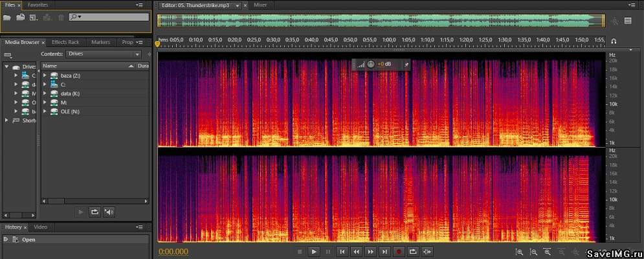Click the Fast Forward transport button
The height and width of the screenshot is (259, 644).
tap(370, 251)
